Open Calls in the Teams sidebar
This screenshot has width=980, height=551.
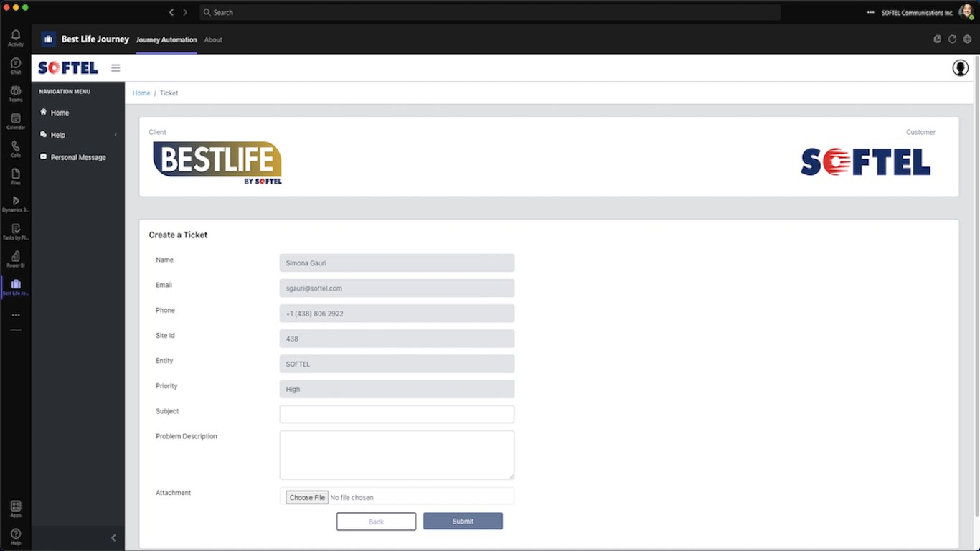tap(15, 149)
